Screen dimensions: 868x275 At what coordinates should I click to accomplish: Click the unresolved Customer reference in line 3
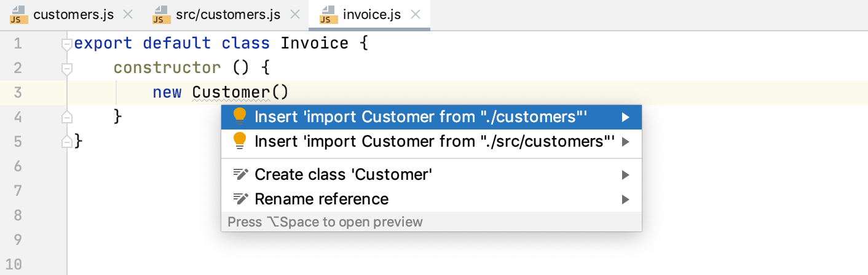click(231, 93)
